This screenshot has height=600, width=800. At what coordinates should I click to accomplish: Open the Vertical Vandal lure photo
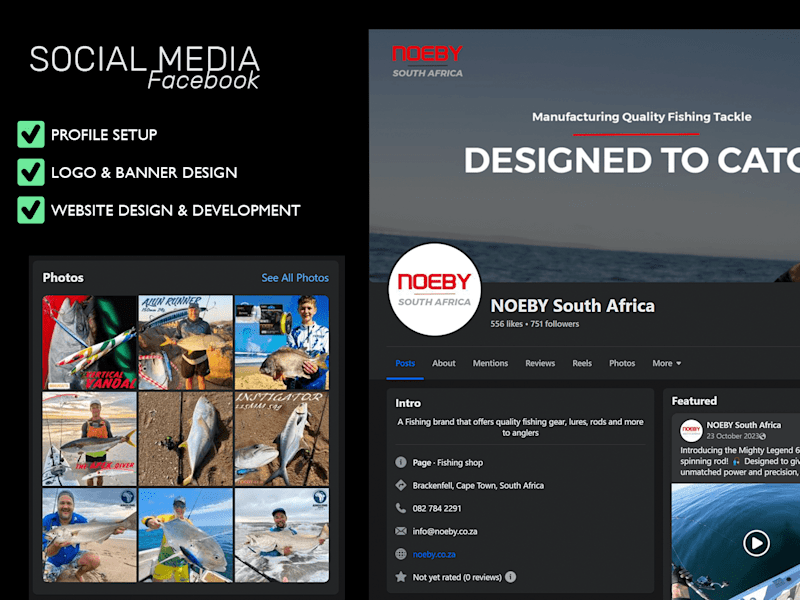[89, 342]
